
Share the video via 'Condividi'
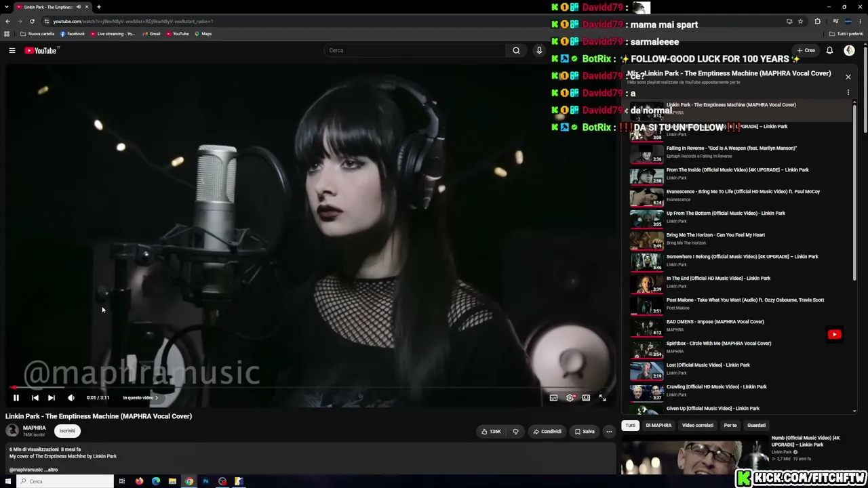(x=547, y=432)
